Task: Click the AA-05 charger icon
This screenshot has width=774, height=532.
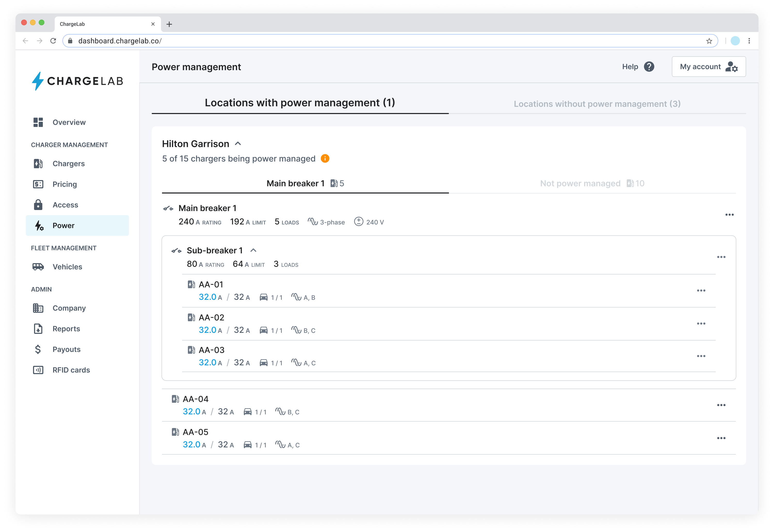Action: (x=175, y=432)
